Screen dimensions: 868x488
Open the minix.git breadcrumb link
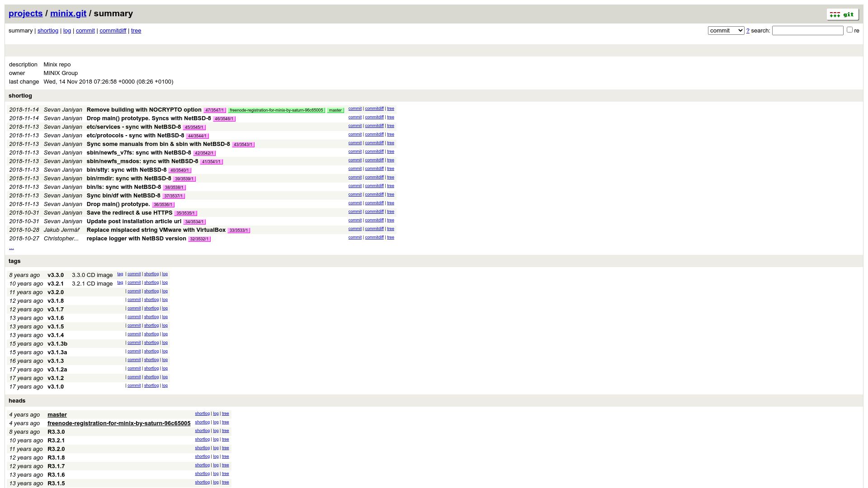point(68,14)
